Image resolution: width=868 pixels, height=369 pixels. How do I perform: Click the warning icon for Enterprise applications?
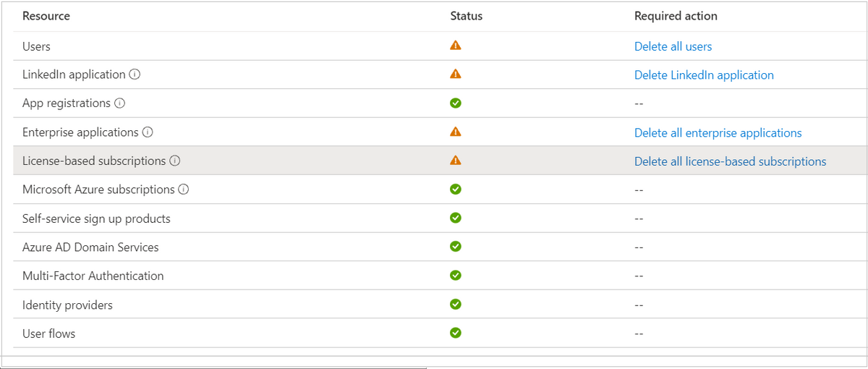point(455,132)
